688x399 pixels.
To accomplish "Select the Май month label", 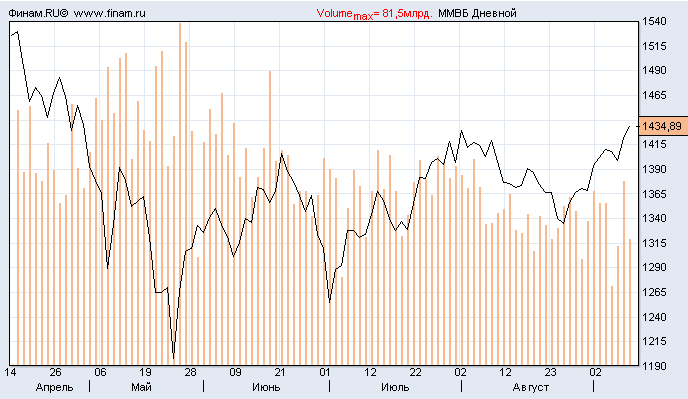I will pyautogui.click(x=141, y=388).
